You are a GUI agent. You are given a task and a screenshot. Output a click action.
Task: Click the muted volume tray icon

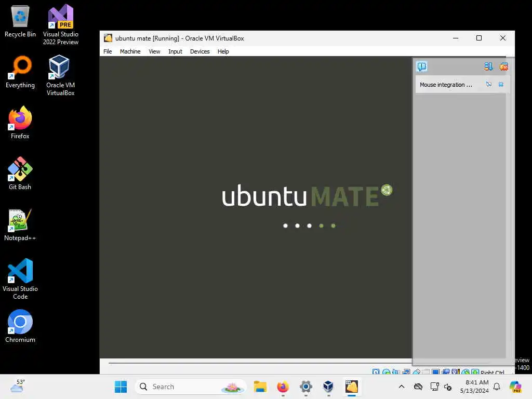click(x=448, y=387)
